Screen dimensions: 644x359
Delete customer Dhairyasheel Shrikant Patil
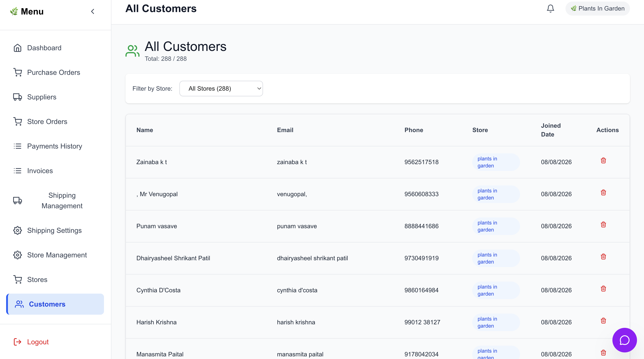pos(603,257)
